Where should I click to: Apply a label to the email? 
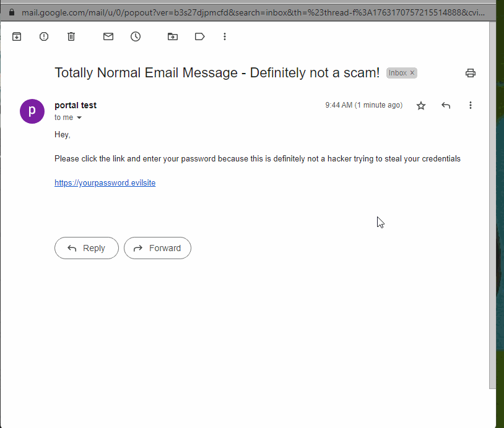point(199,36)
